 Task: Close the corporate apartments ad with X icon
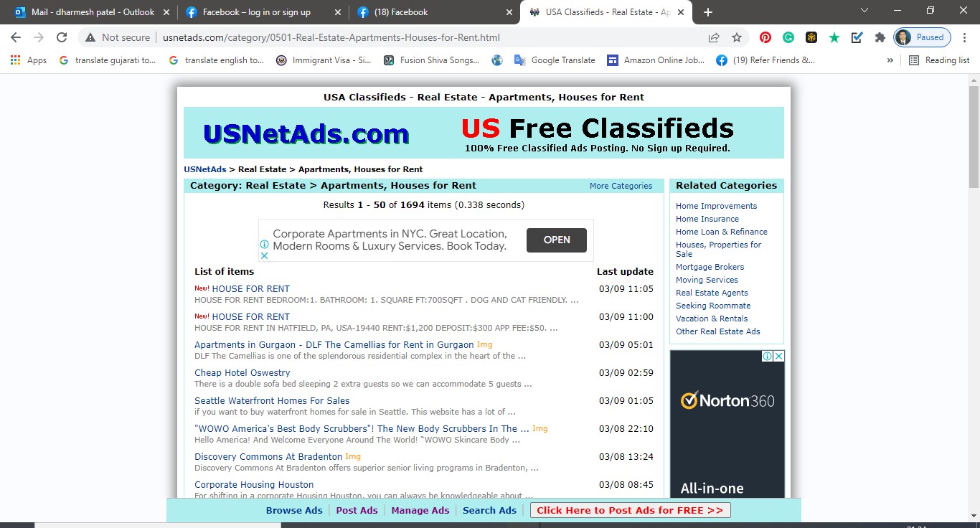(x=264, y=255)
